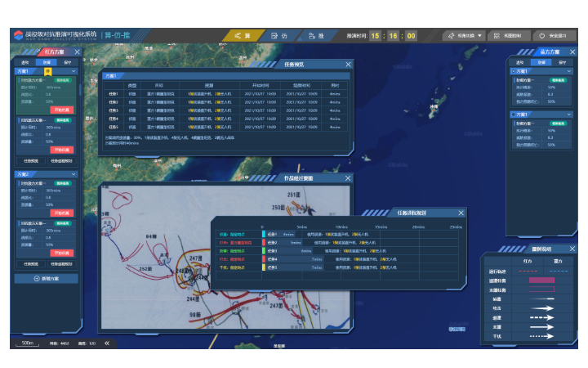Click 任务预览 button under 方案2
The height and width of the screenshot is (368, 588).
[x=31, y=264]
